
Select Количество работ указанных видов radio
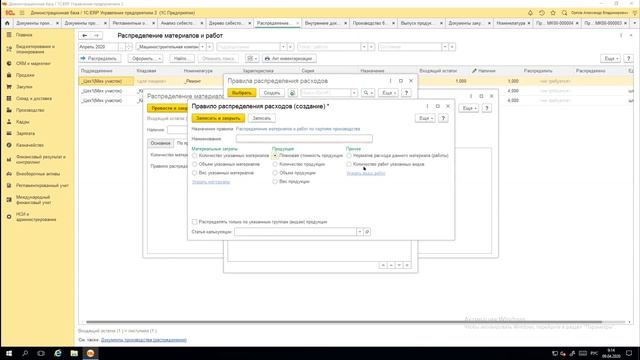(349, 164)
